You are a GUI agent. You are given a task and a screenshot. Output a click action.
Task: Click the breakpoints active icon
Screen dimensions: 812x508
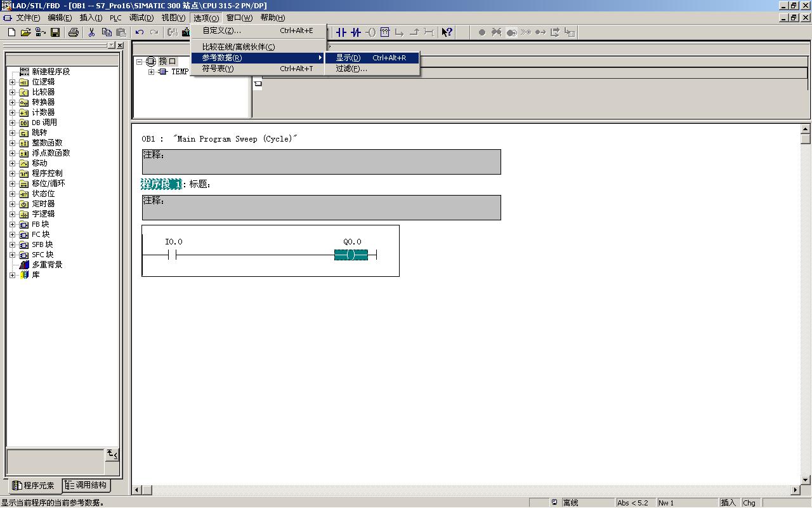pyautogui.click(x=511, y=32)
